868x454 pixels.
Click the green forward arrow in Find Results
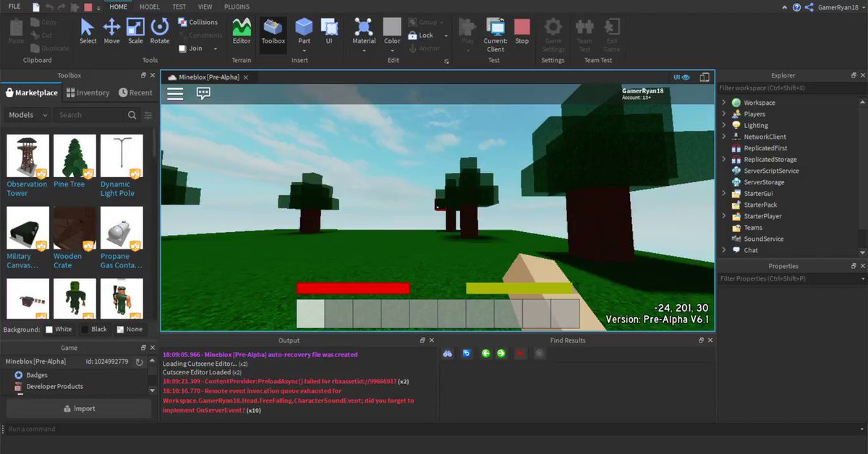point(501,354)
